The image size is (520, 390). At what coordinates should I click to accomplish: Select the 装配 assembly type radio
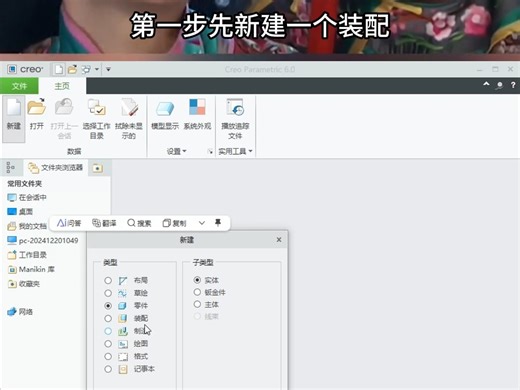(108, 318)
